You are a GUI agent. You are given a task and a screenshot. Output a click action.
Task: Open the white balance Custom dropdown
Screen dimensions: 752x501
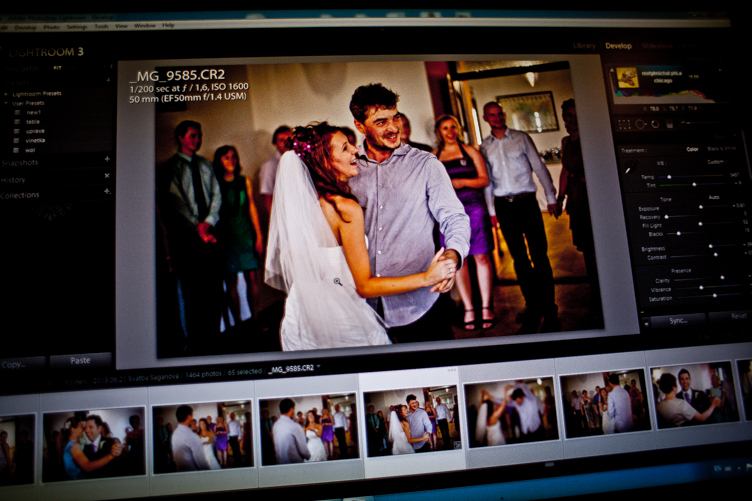click(714, 161)
